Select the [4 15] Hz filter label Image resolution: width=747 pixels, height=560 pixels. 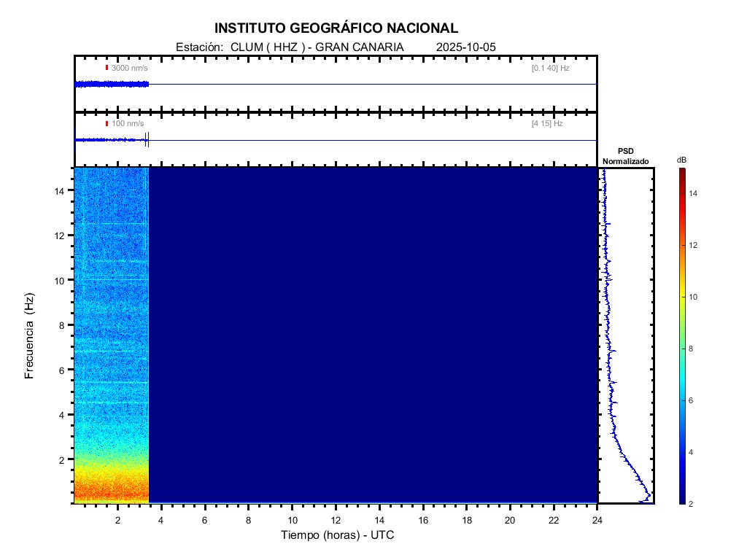point(547,124)
